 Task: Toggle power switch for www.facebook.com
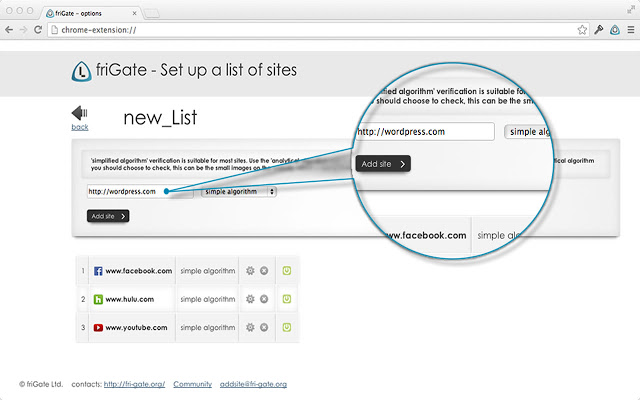[x=287, y=271]
